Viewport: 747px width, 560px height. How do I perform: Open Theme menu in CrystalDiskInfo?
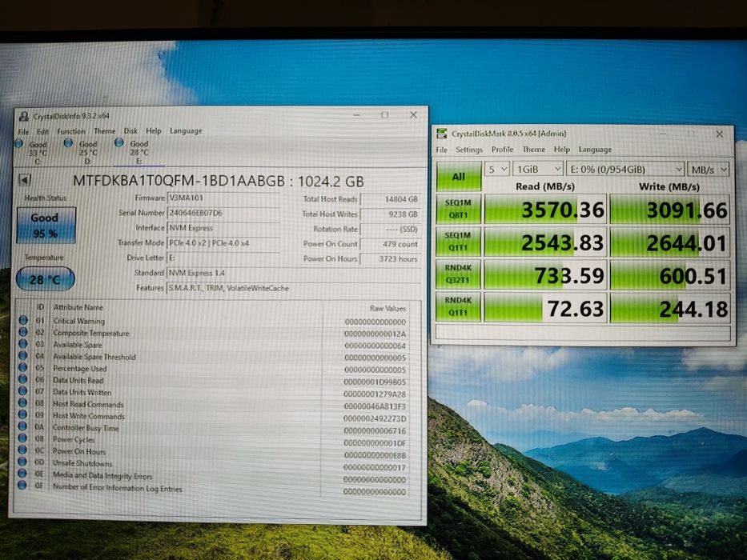tap(104, 131)
